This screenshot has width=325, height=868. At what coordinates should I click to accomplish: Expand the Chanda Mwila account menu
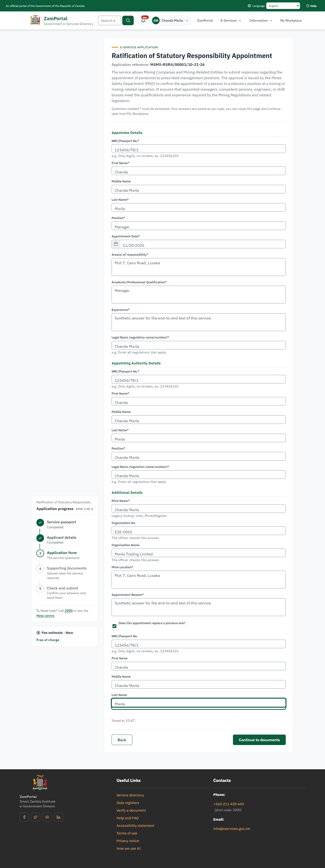coord(171,20)
